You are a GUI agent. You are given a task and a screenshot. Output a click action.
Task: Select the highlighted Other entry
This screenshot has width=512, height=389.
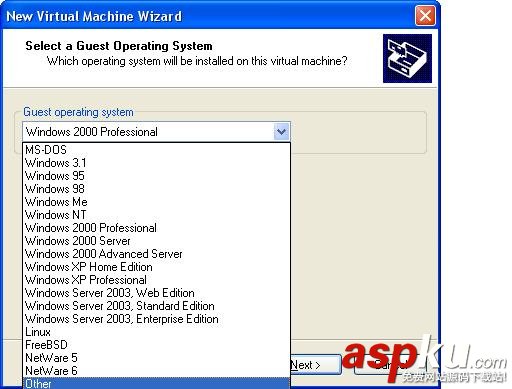pyautogui.click(x=156, y=383)
